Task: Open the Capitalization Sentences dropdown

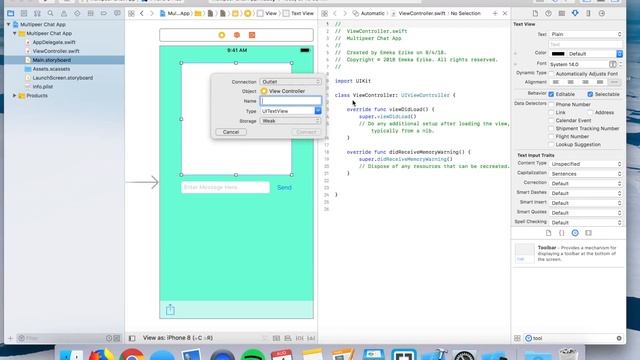Action: click(586, 173)
